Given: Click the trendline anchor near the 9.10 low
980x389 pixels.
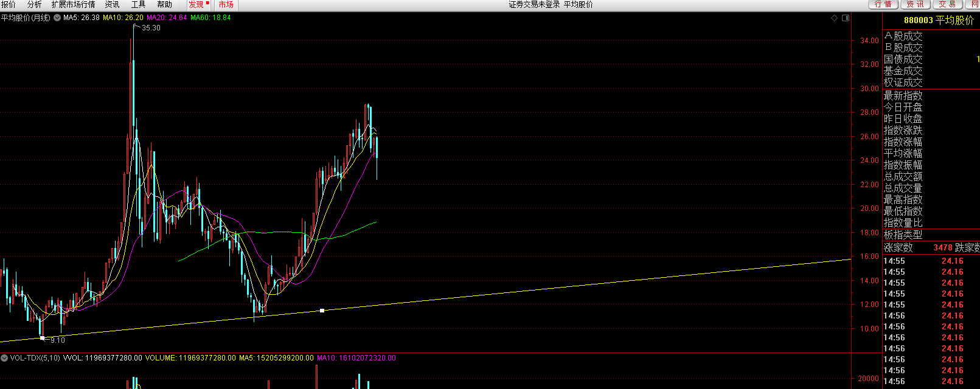Looking at the screenshot, I should [x=42, y=337].
